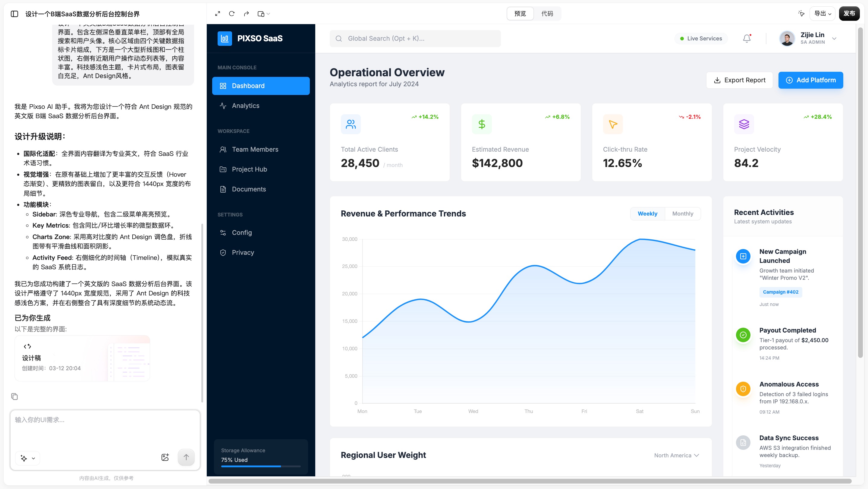Click the Estimated Revenue dollar icon
Image resolution: width=868 pixels, height=489 pixels.
[482, 124]
